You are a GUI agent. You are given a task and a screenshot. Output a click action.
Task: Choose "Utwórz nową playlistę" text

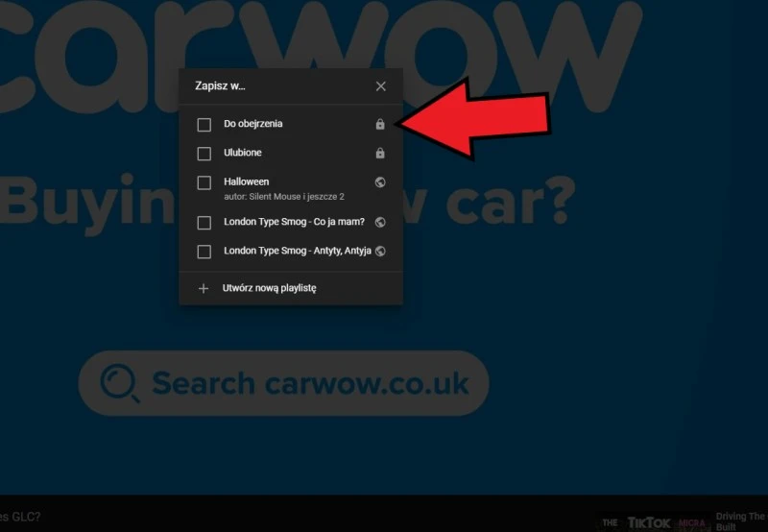point(270,288)
